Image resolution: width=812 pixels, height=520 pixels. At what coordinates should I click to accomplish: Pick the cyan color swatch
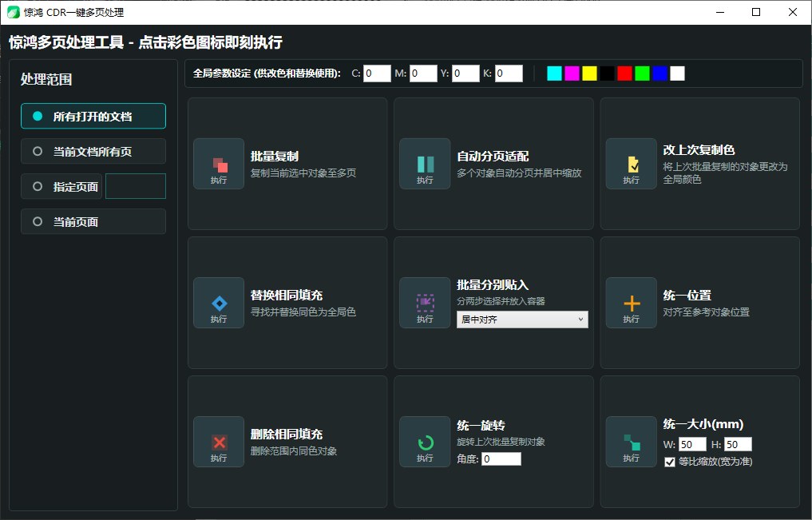pos(554,73)
